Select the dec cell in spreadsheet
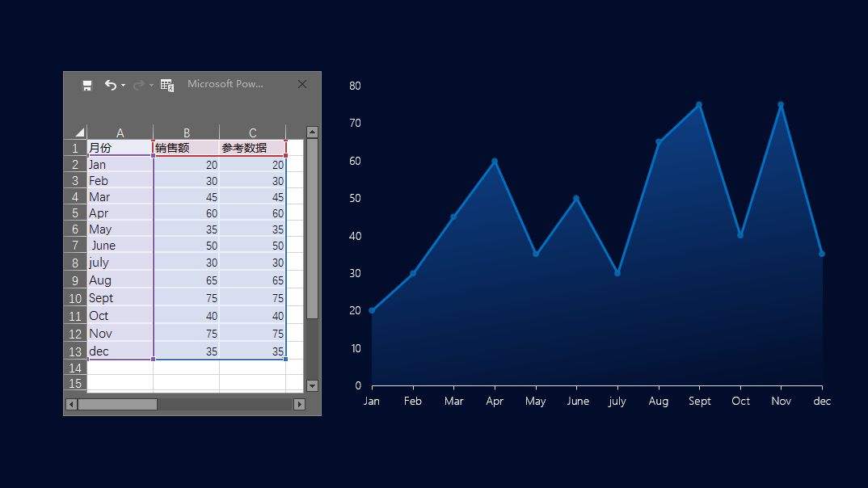The height and width of the screenshot is (488, 868). 120,350
